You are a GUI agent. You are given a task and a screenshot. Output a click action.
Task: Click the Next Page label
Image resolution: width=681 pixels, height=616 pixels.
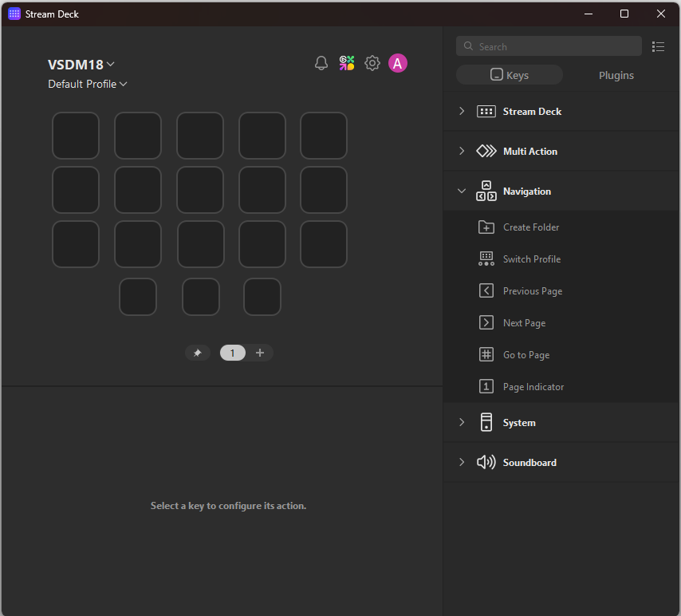point(524,323)
